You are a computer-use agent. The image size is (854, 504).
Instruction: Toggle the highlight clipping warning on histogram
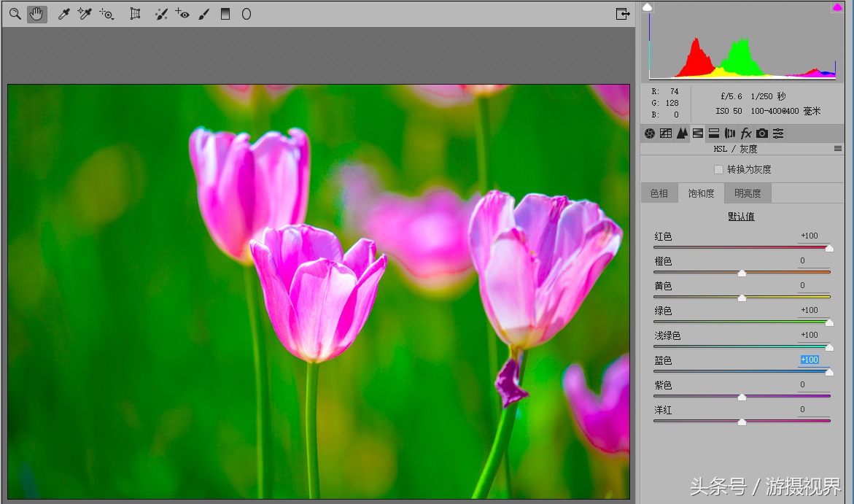pos(837,7)
